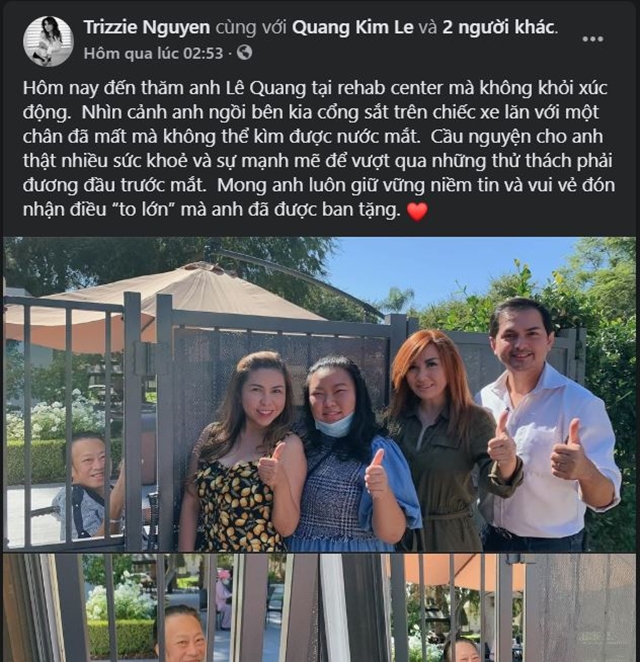Viewport: 640px width, 662px height.
Task: Open the large group thumbs-up photo
Action: 319,394
